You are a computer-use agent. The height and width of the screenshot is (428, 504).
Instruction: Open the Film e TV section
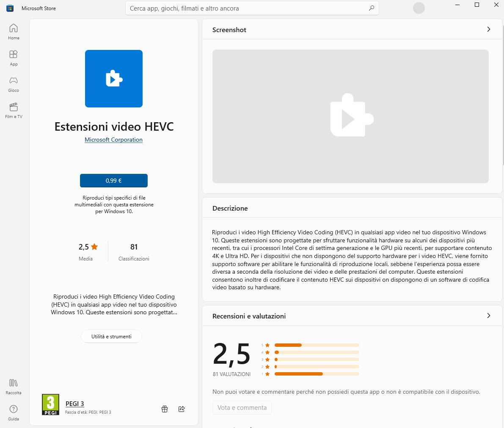(14, 110)
